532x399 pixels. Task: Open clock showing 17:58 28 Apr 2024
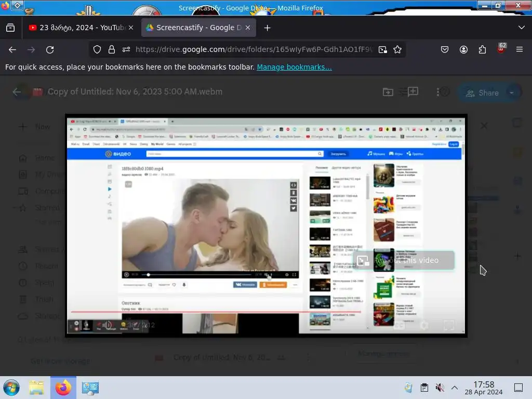tap(484, 388)
